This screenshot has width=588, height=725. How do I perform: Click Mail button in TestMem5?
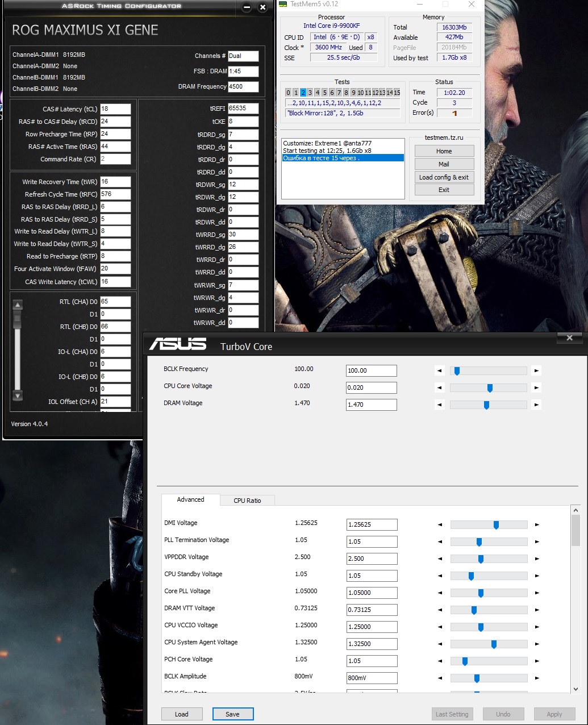(x=444, y=164)
